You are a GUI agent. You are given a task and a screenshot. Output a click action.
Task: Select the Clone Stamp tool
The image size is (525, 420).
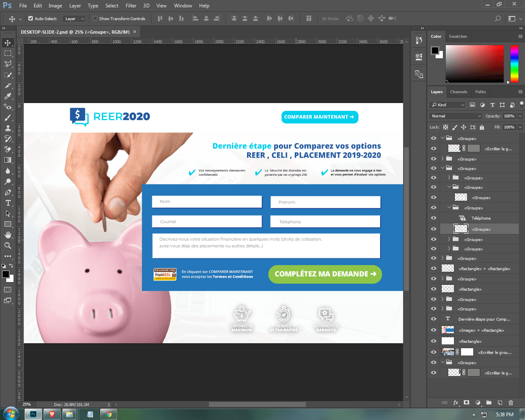tap(8, 128)
